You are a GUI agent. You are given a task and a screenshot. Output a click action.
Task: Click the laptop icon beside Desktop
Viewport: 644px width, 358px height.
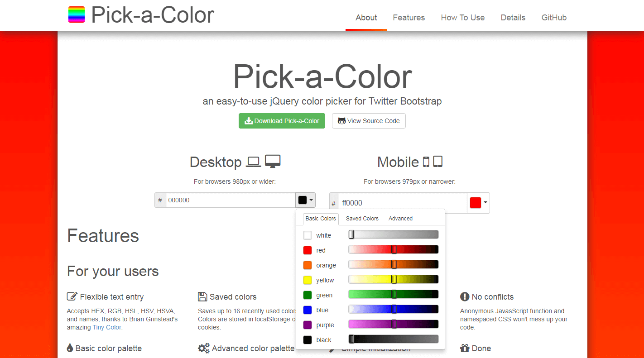(x=253, y=162)
